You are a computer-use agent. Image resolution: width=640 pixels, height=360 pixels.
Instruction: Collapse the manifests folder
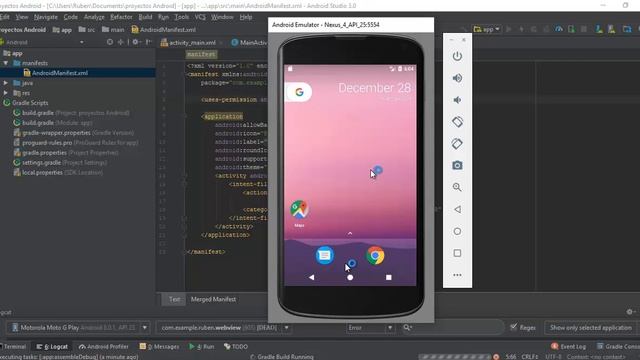pyautogui.click(x=6, y=63)
